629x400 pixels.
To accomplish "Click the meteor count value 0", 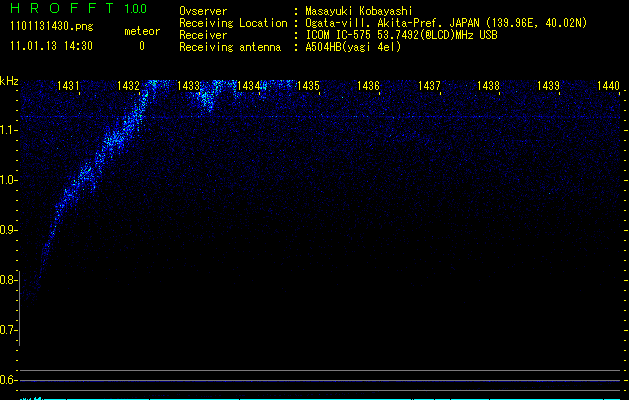I will coord(142,46).
